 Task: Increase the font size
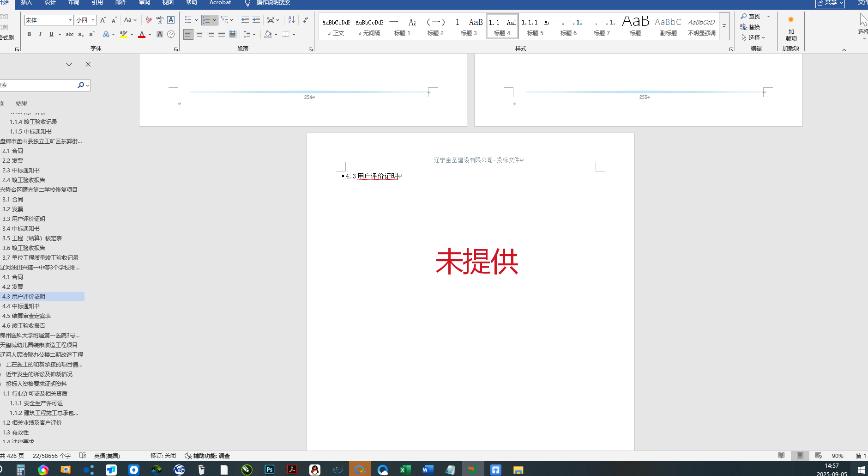[x=103, y=20]
